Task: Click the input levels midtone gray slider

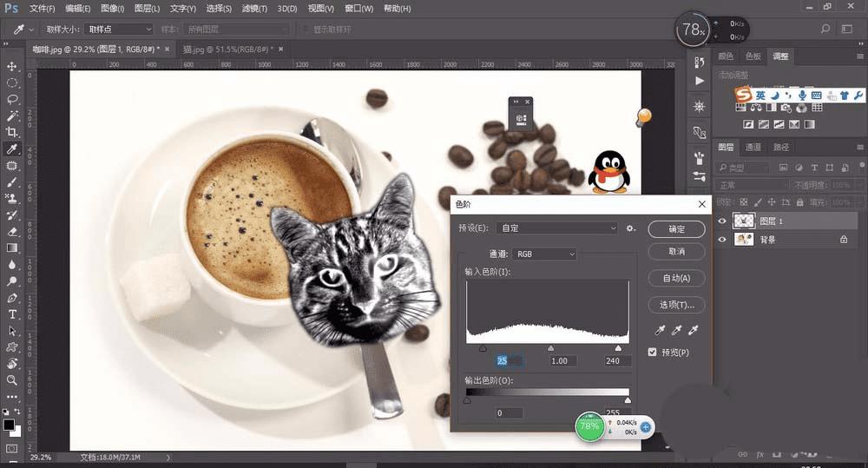Action: click(550, 348)
